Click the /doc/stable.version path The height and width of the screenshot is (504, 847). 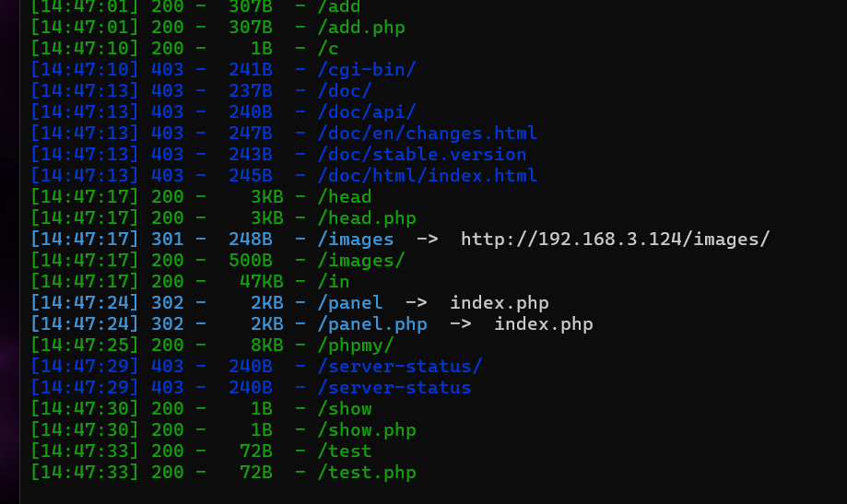click(x=421, y=155)
